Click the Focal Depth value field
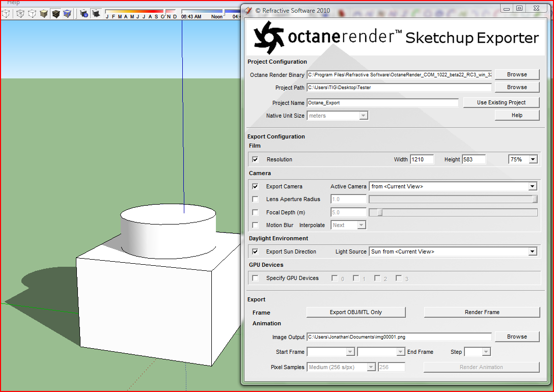This screenshot has height=392, width=554. click(348, 212)
